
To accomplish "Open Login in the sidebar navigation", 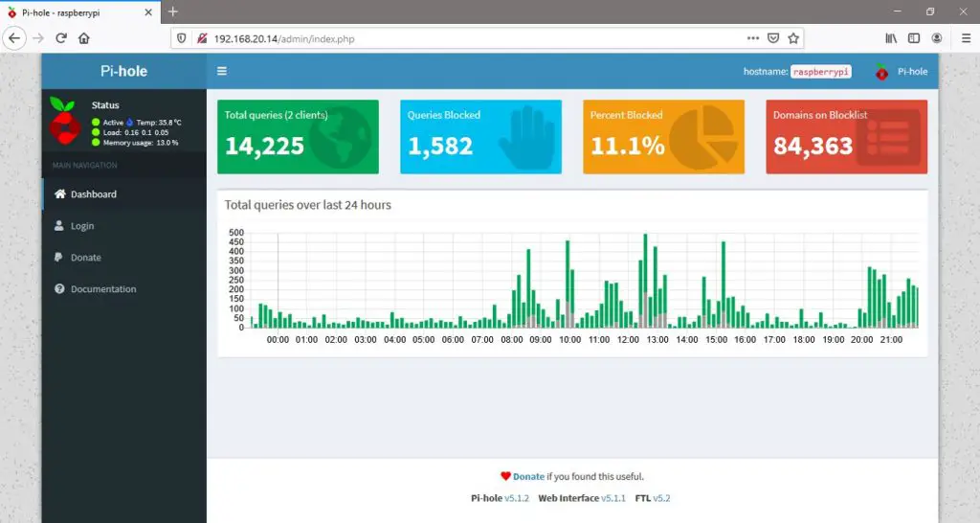I will [x=82, y=226].
